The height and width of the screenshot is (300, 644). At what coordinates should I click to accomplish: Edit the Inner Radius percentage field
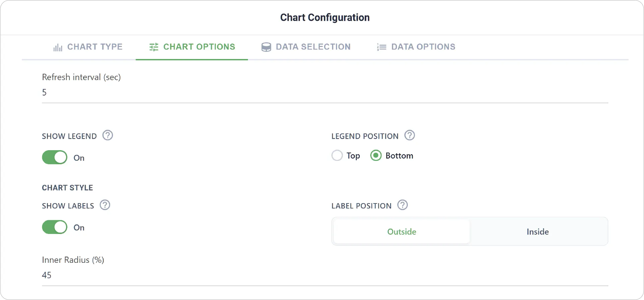[325, 275]
